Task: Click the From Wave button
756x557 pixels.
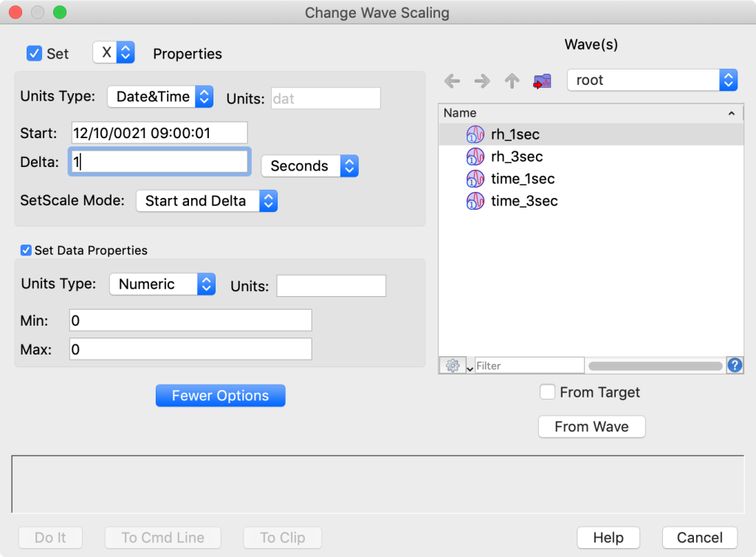Action: click(591, 426)
